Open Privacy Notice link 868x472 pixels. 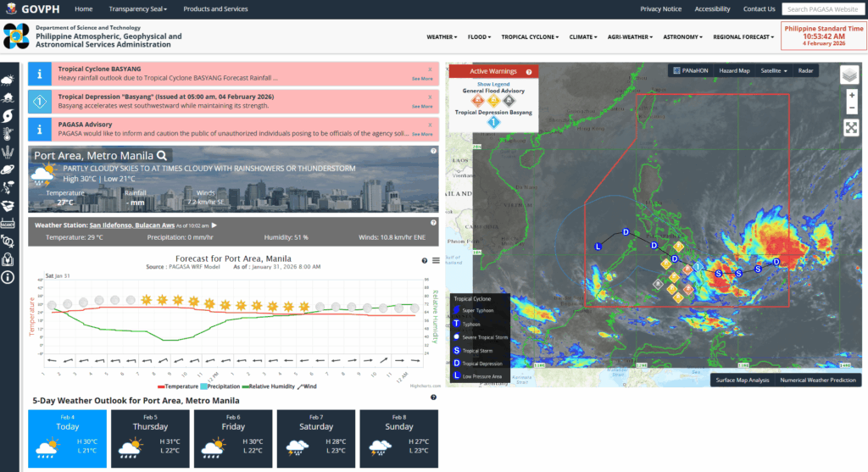[x=660, y=8]
